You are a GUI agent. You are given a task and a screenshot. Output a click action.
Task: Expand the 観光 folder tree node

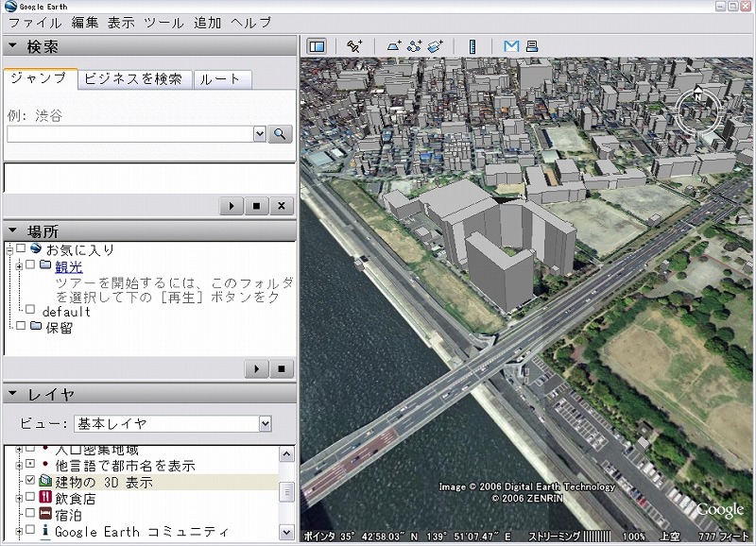(x=19, y=266)
